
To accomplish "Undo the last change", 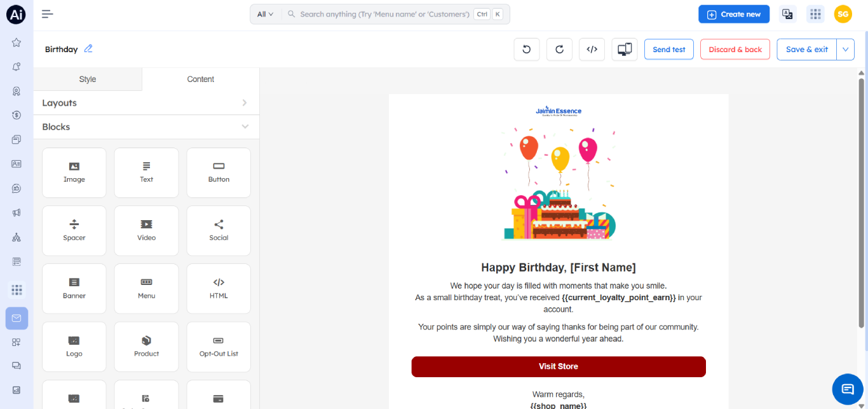I will pos(526,49).
